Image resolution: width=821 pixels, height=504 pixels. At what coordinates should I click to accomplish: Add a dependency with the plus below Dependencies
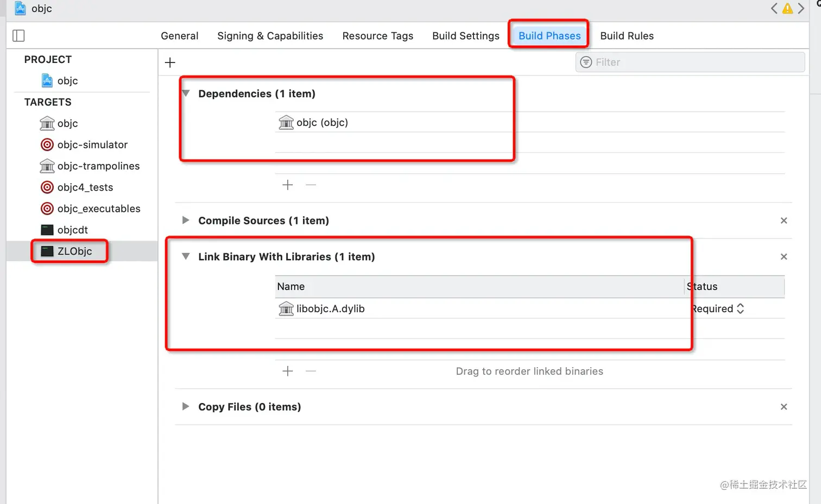pos(288,185)
